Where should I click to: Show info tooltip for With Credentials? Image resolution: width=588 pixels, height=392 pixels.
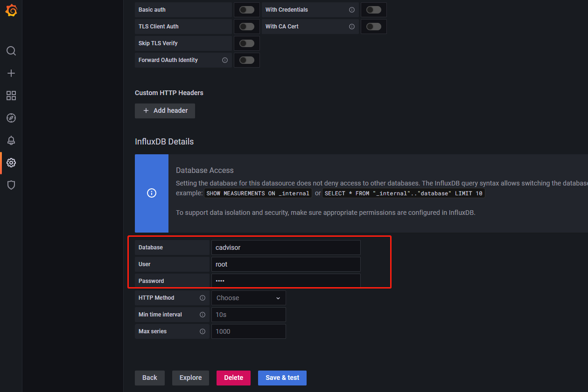click(352, 10)
